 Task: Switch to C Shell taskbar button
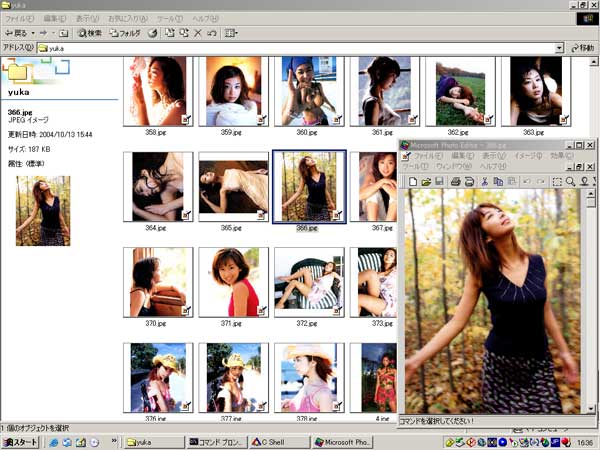click(279, 443)
